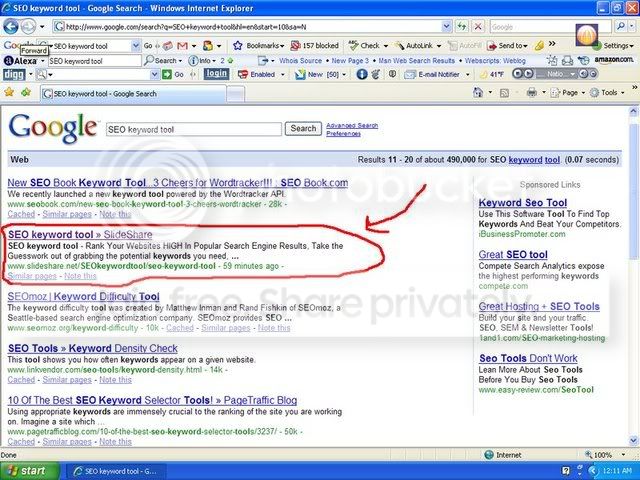This screenshot has height=480, width=640.
Task: Click the Alexa toolbar search field
Action: pyautogui.click(x=95, y=61)
